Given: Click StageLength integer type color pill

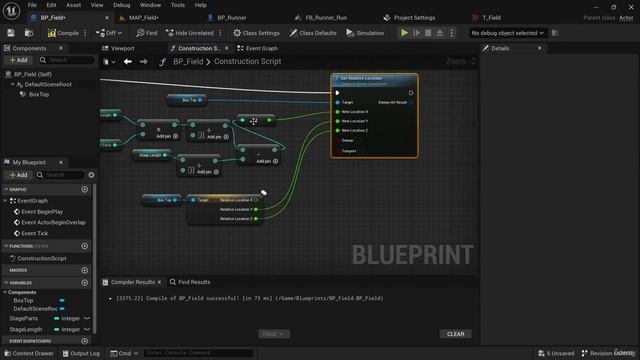Looking at the screenshot, I should (56, 329).
